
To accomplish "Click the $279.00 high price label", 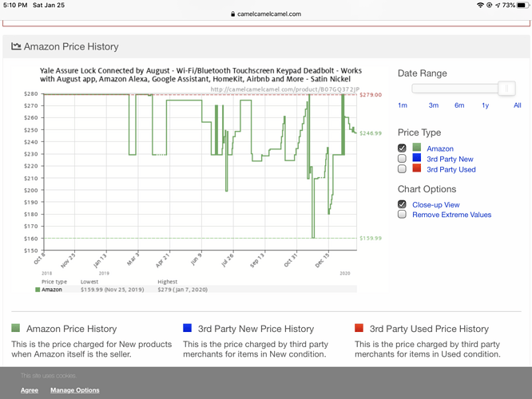I will pyautogui.click(x=371, y=95).
